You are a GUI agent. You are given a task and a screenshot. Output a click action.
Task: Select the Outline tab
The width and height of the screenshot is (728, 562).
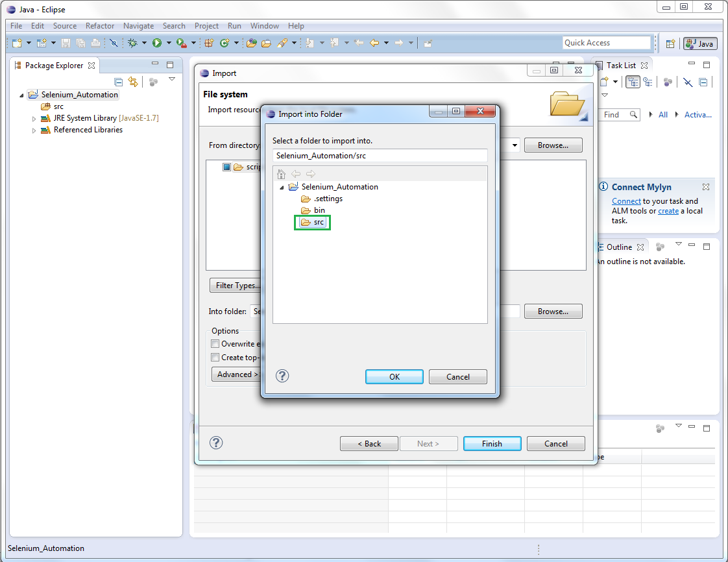coord(619,247)
